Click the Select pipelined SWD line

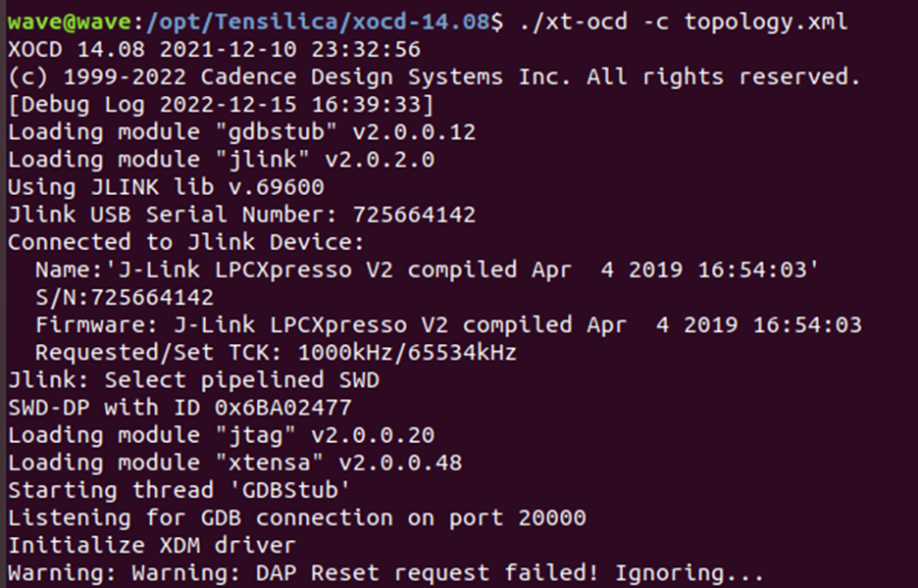(193, 379)
